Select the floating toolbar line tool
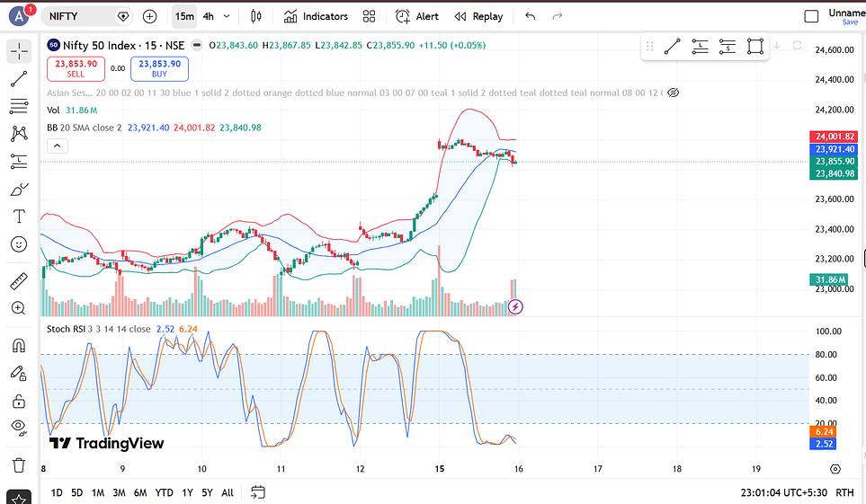This screenshot has height=504, width=866. [x=672, y=47]
